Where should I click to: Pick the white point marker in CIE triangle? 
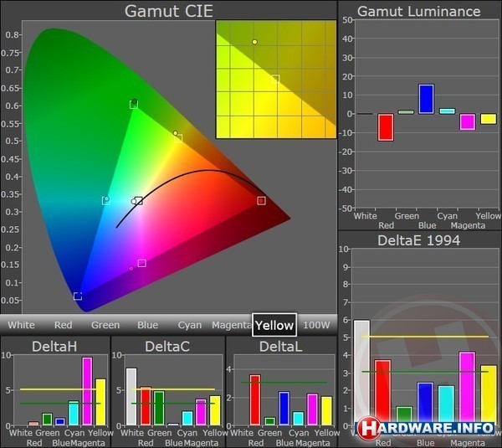pos(139,201)
